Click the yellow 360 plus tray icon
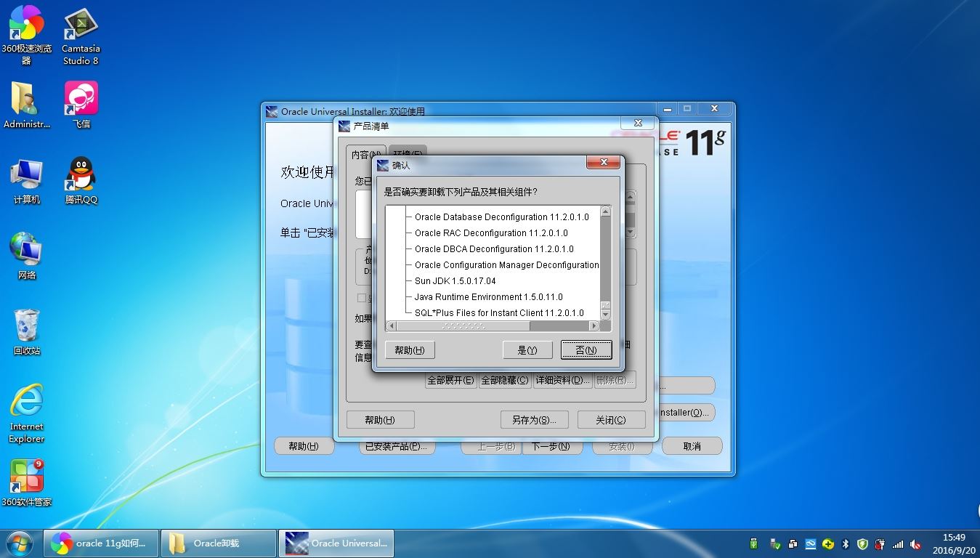Image resolution: width=980 pixels, height=558 pixels. pyautogui.click(x=827, y=543)
